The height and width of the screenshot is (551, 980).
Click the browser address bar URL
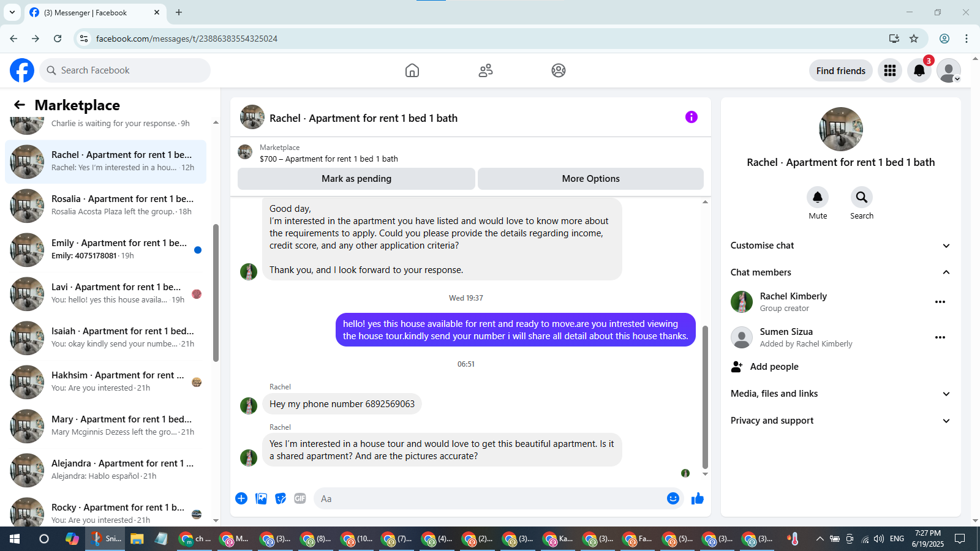coord(187,39)
